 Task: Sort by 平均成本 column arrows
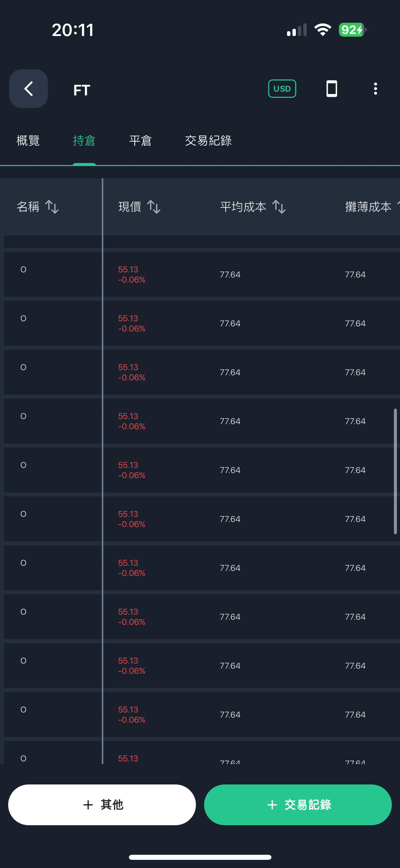coord(279,207)
